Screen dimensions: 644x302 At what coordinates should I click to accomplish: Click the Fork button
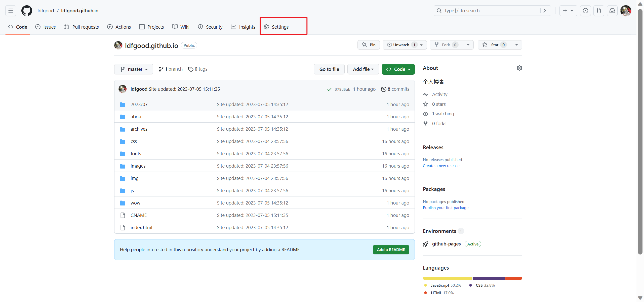click(446, 45)
